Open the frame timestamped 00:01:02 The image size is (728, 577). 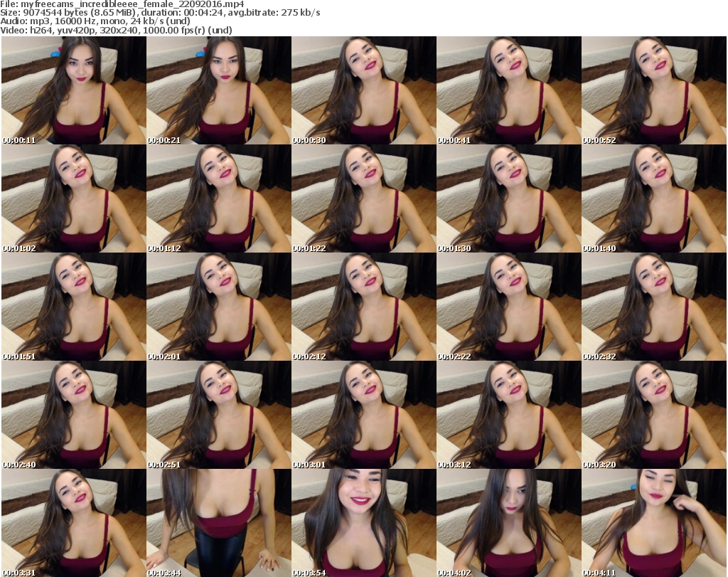[x=74, y=198]
